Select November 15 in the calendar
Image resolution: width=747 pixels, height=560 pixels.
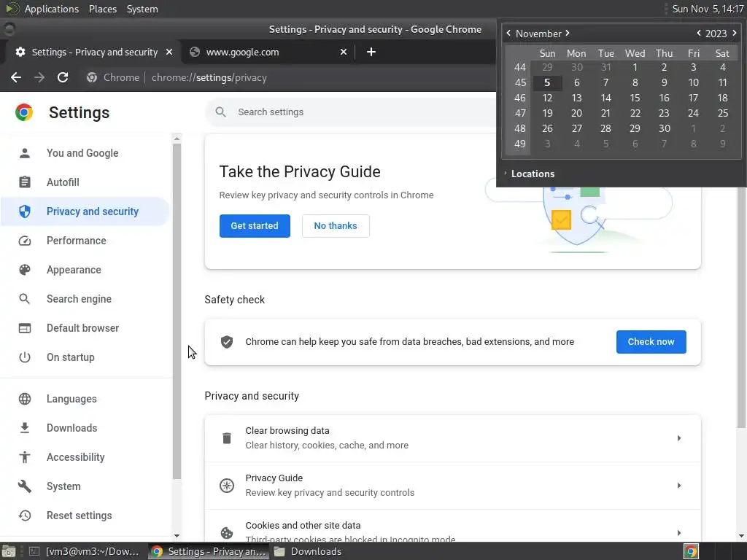coord(635,98)
